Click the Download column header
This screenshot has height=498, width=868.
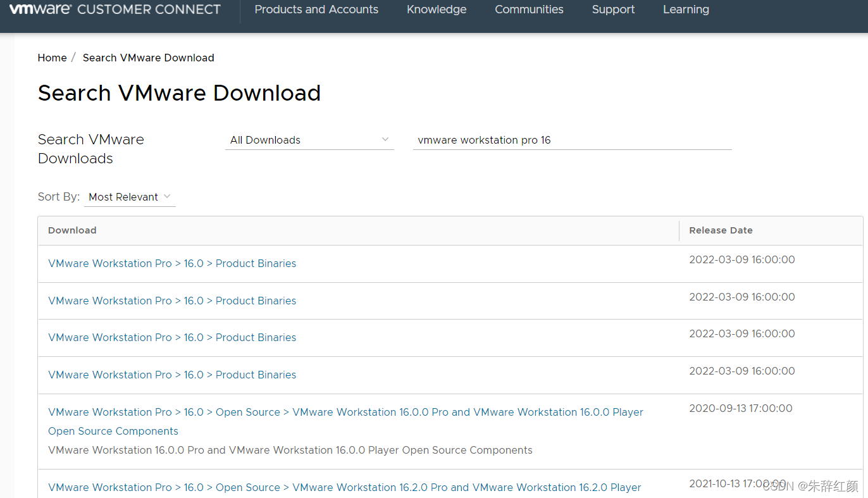pyautogui.click(x=72, y=230)
